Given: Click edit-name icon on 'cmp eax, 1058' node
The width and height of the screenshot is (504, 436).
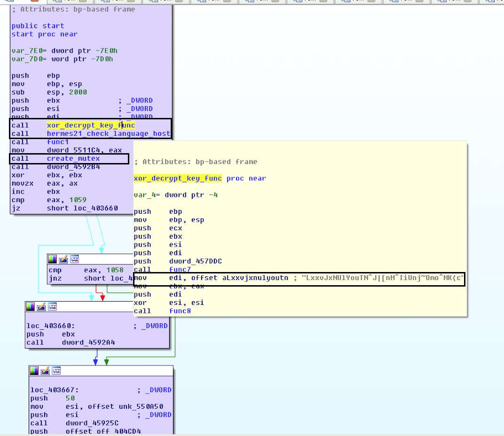Looking at the screenshot, I should point(63,259).
